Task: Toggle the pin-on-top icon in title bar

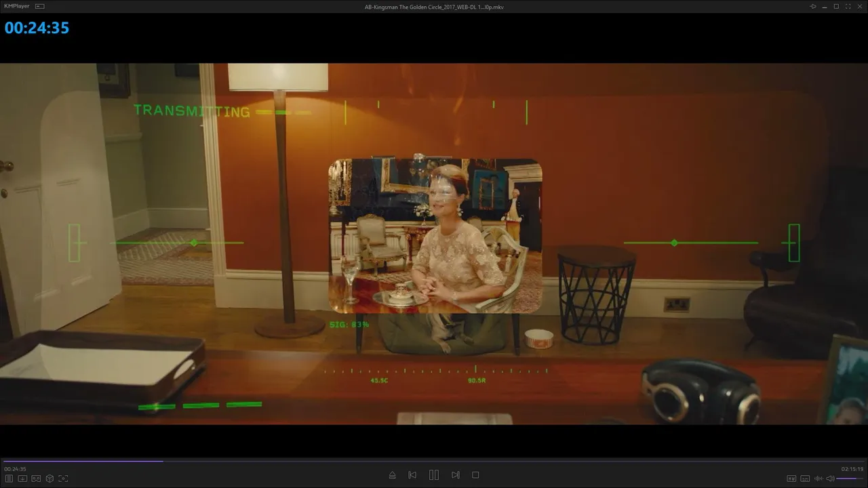Action: click(x=813, y=6)
